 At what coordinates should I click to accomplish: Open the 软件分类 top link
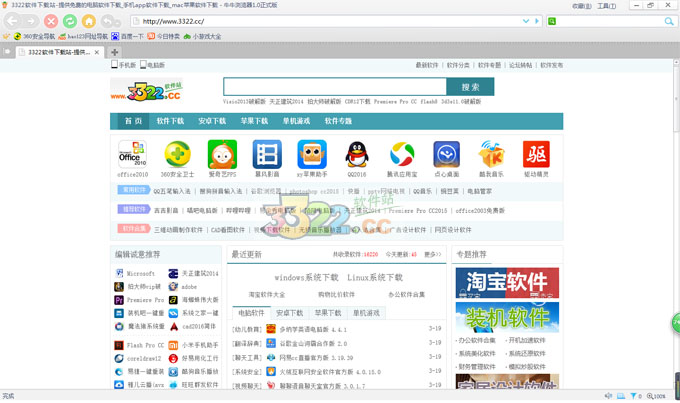tap(458, 65)
